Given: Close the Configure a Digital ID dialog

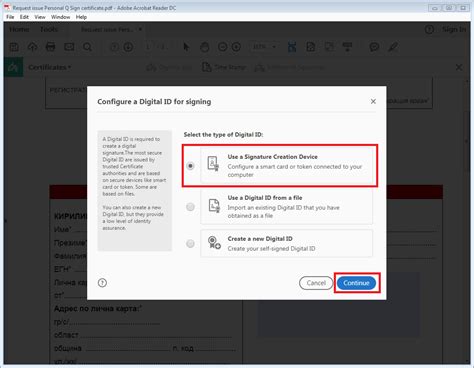Looking at the screenshot, I should point(373,101).
